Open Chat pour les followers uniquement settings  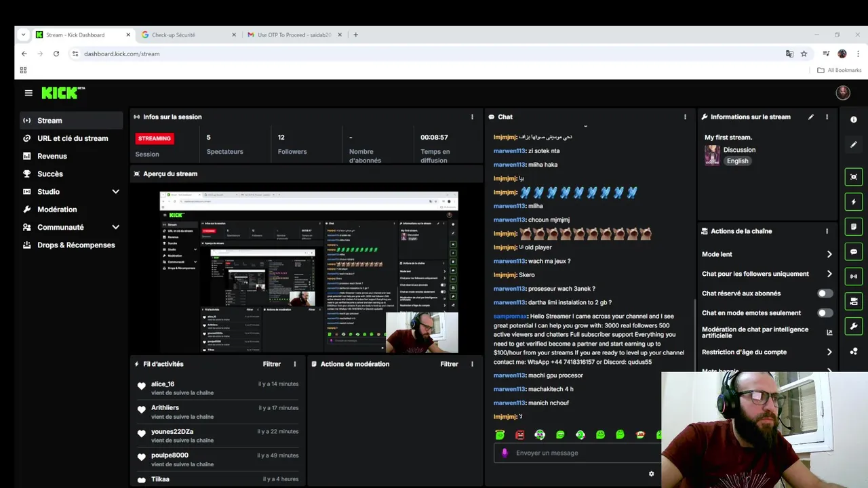click(x=767, y=274)
